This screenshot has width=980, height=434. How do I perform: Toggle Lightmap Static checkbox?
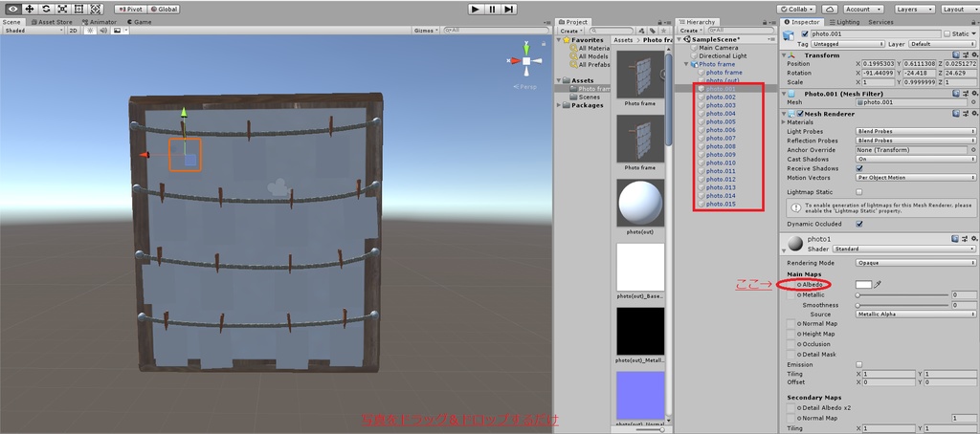(858, 192)
